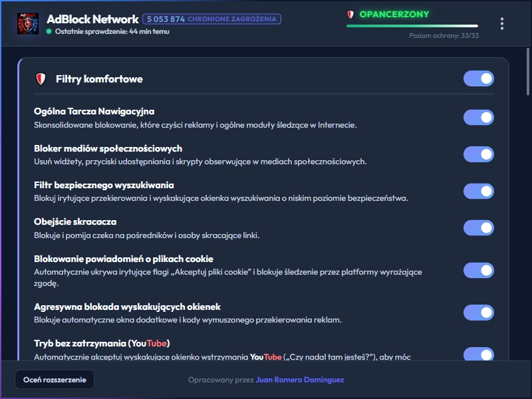Switch off Obejście skracacza
The width and height of the screenshot is (532, 399).
coord(478,227)
